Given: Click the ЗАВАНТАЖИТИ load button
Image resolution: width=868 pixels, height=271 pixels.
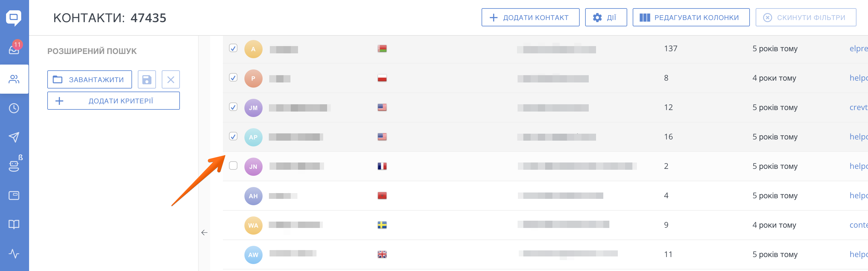Looking at the screenshot, I should coord(90,79).
